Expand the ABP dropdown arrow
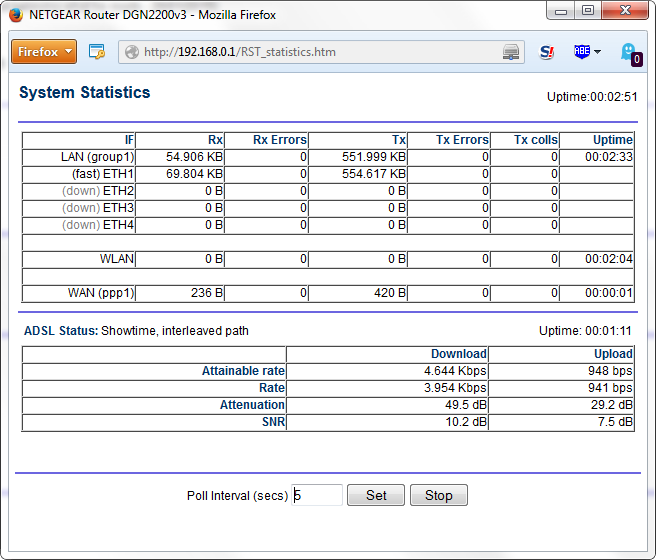Viewport: 656px width, 560px height. coord(598,52)
